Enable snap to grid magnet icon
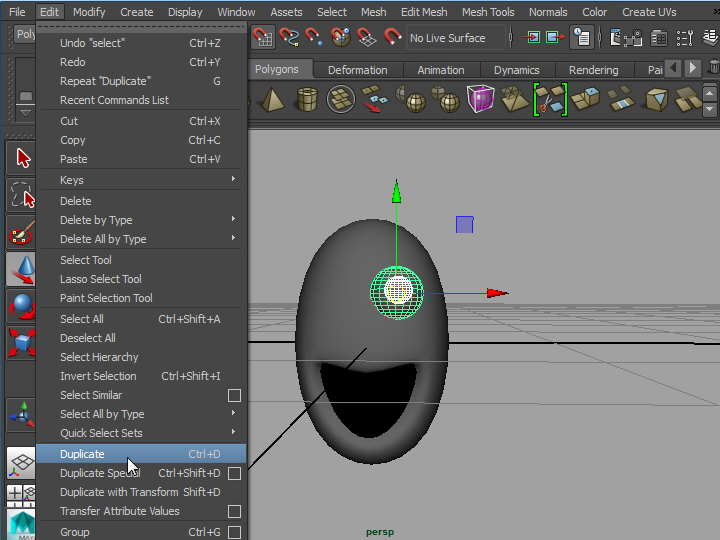Viewport: 720px width, 540px height. 264,38
